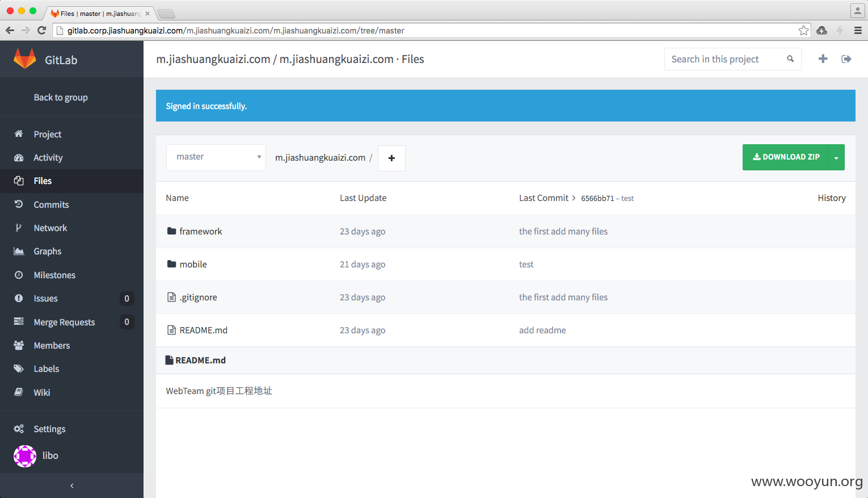The width and height of the screenshot is (868, 498).
Task: Open the Wiki menu item
Action: [41, 392]
